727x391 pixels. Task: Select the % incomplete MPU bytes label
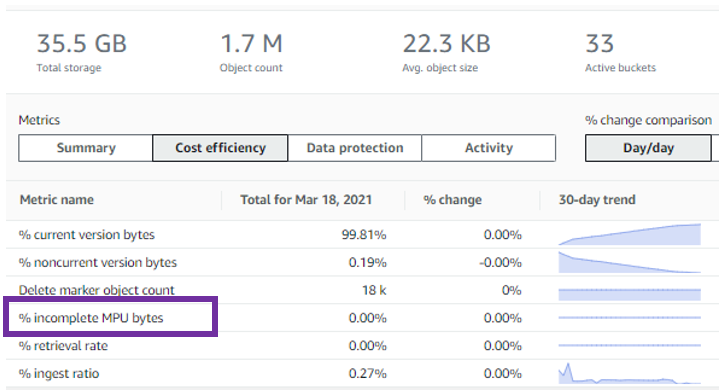[x=91, y=318]
